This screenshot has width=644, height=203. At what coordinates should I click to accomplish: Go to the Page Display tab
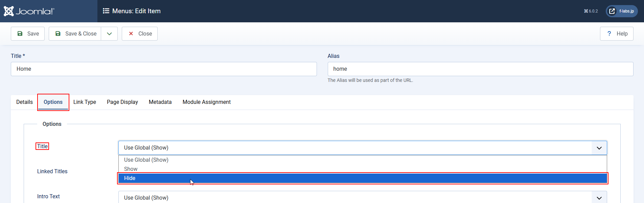pyautogui.click(x=122, y=102)
